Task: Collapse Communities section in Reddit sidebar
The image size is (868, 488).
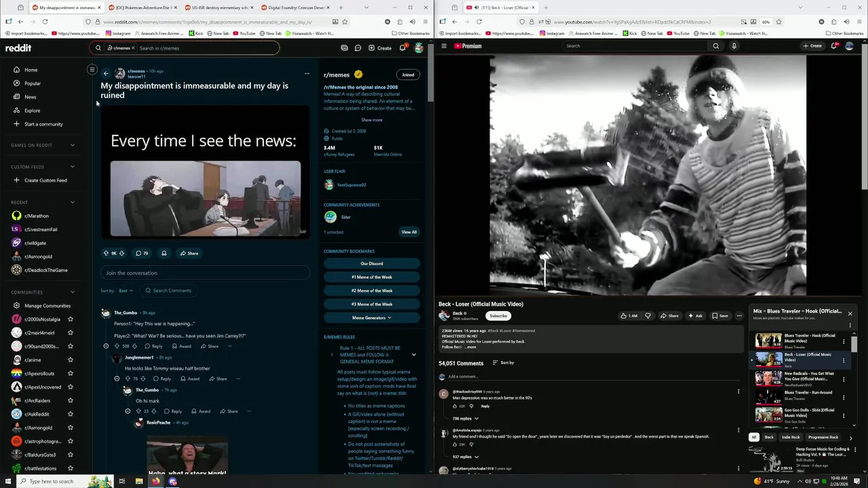Action: [73, 292]
